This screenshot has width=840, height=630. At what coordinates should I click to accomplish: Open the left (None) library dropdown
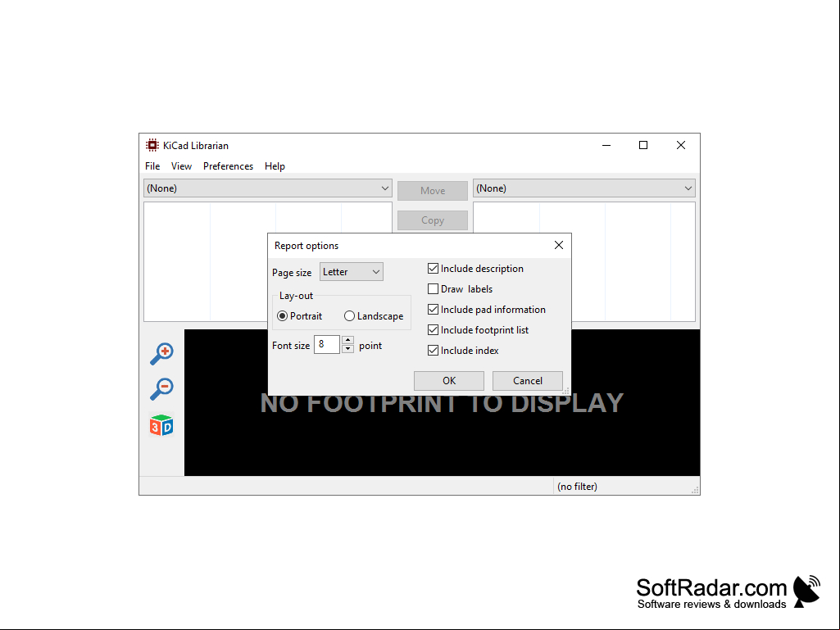[268, 188]
